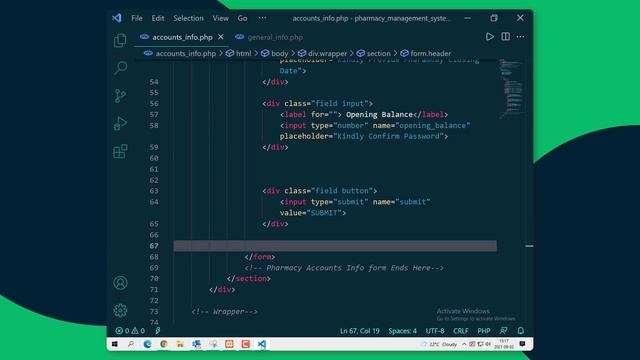Select accounts_info.php in the breadcrumb
640x360 pixels.
coord(185,53)
